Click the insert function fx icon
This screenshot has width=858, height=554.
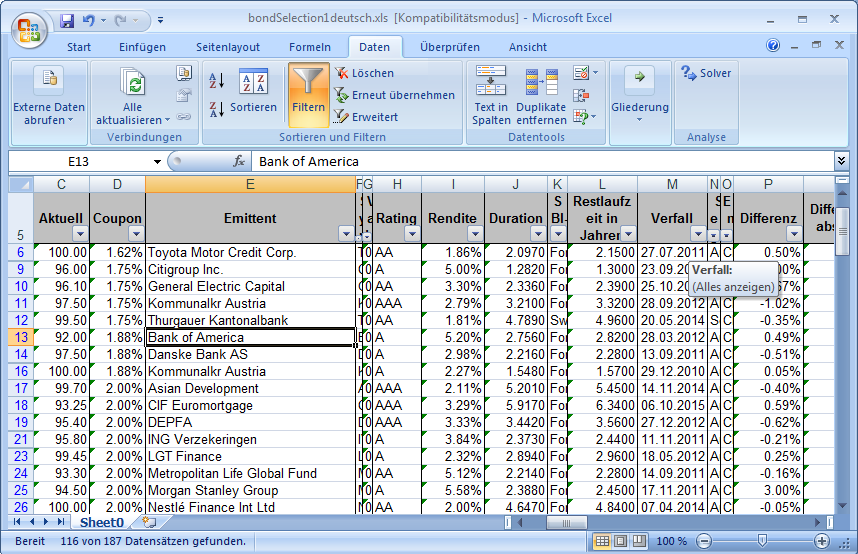[239, 161]
